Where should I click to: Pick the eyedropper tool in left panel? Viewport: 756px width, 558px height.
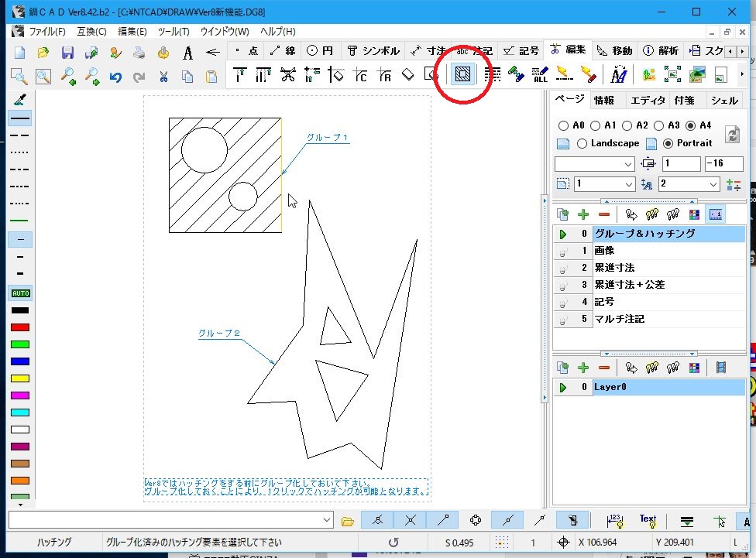[20, 100]
